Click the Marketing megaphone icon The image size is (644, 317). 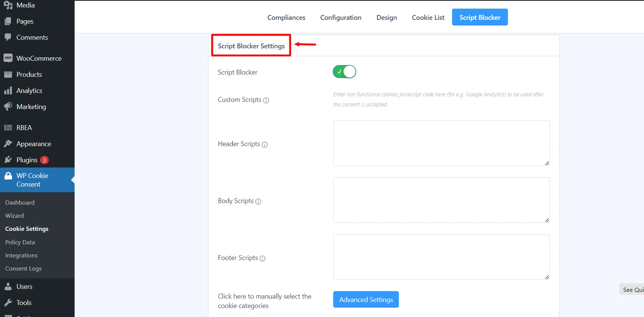pyautogui.click(x=8, y=106)
